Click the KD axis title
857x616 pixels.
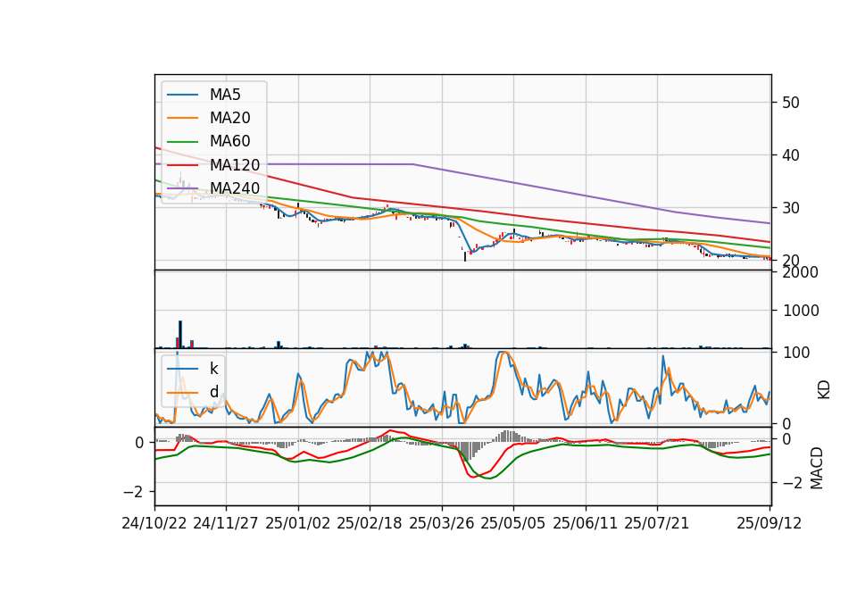click(x=824, y=390)
